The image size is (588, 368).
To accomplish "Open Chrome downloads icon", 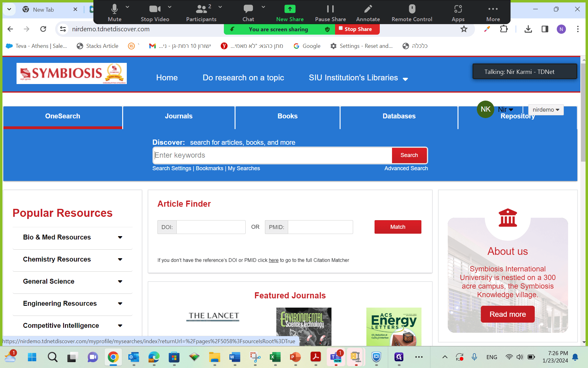I will pyautogui.click(x=528, y=29).
